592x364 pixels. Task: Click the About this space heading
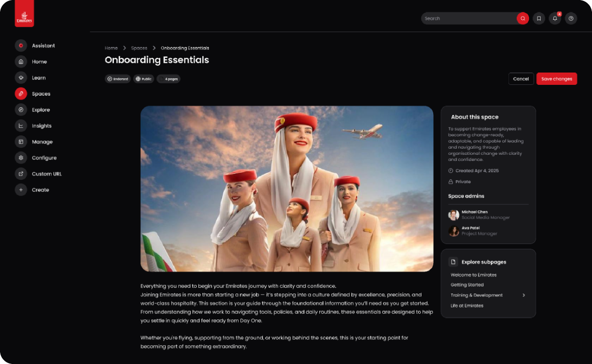[475, 117]
